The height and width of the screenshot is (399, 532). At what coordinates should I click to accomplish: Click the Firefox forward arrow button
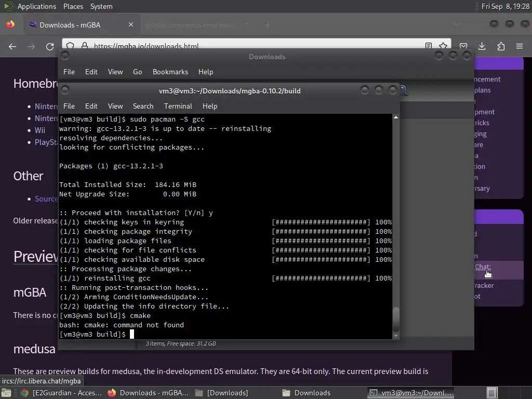click(31, 46)
